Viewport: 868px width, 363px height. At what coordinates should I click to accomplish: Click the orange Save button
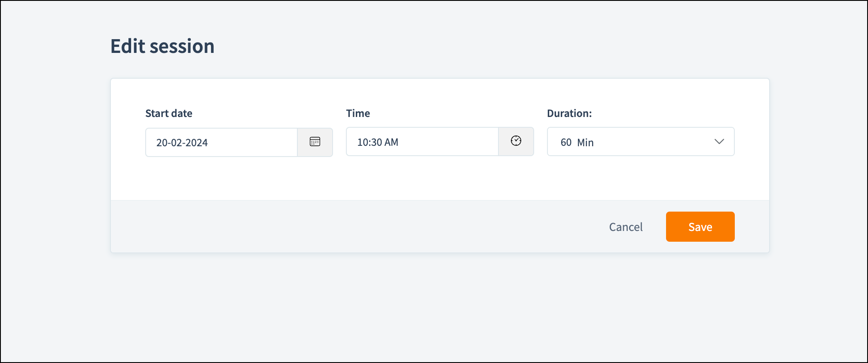click(700, 227)
